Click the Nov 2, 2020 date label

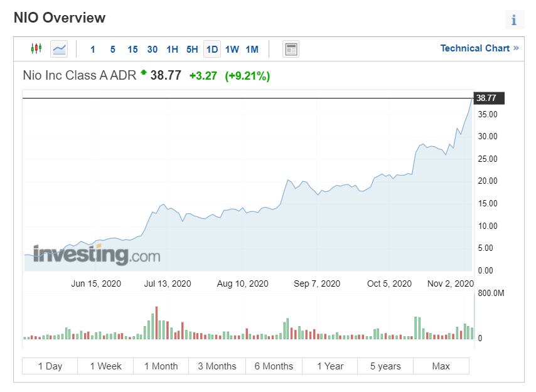[x=451, y=283]
